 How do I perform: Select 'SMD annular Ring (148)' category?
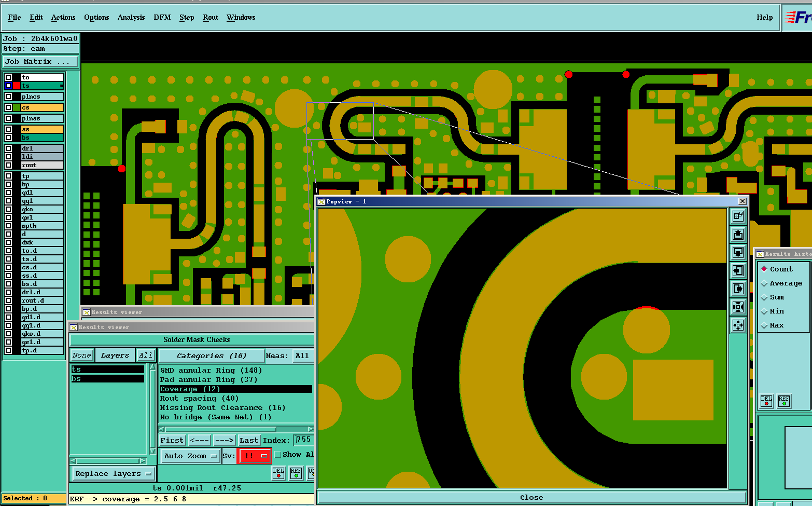click(211, 370)
